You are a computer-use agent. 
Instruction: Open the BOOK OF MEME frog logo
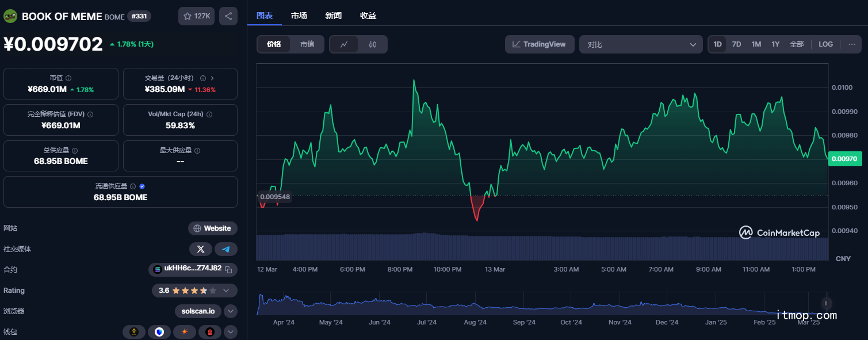point(10,16)
